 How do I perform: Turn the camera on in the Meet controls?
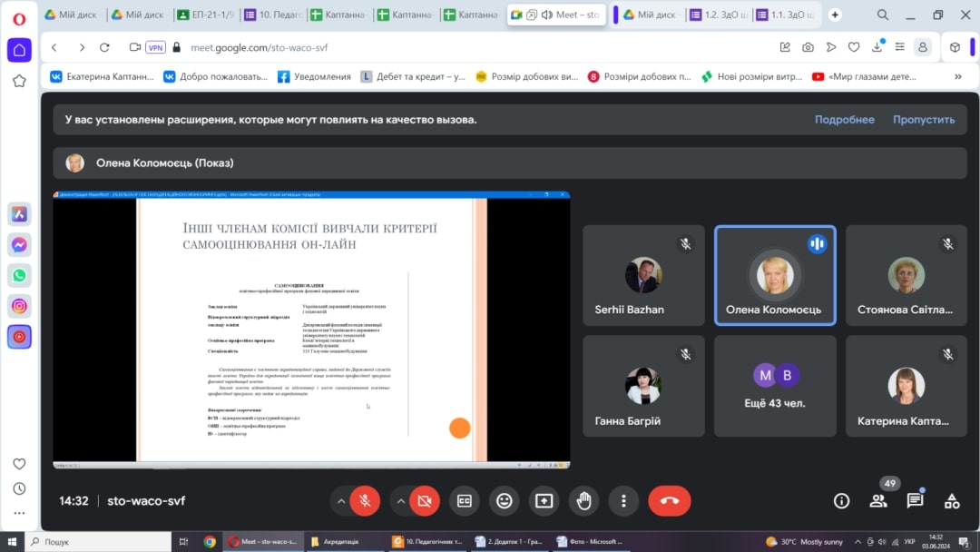[x=425, y=501]
